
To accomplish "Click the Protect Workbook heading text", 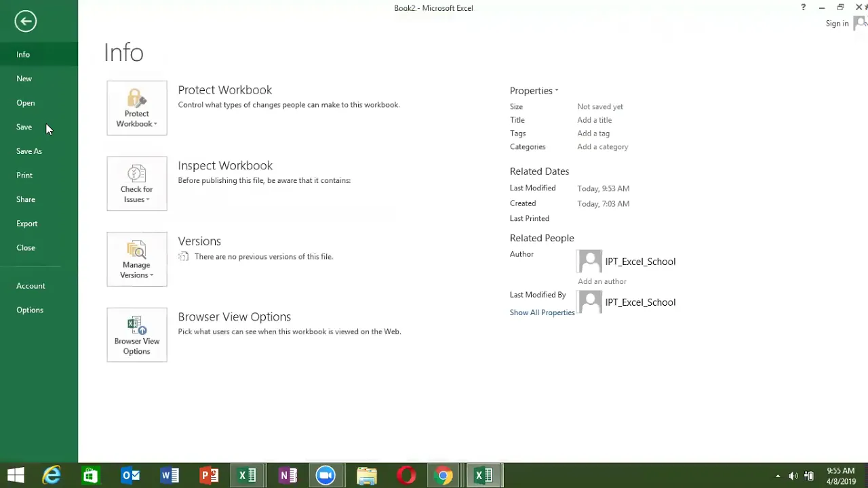I will [225, 90].
